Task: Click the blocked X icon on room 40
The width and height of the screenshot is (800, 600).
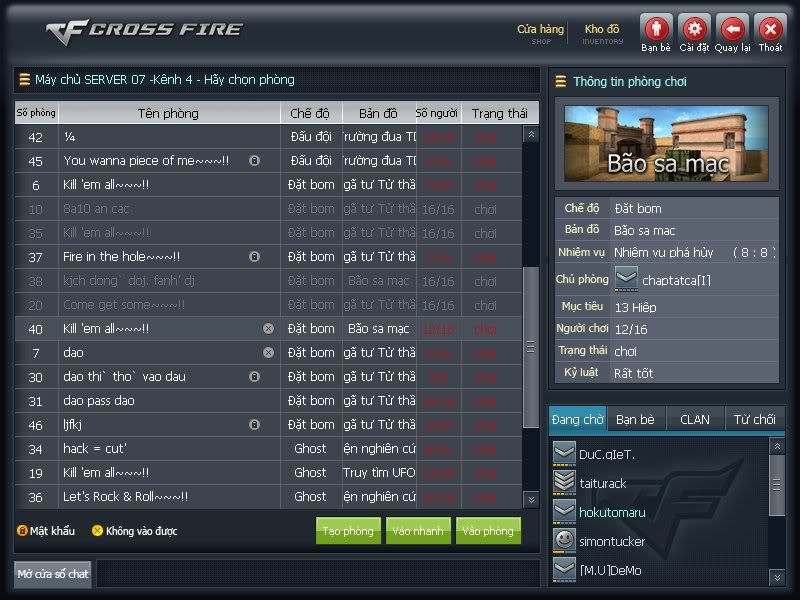Action: [268, 328]
